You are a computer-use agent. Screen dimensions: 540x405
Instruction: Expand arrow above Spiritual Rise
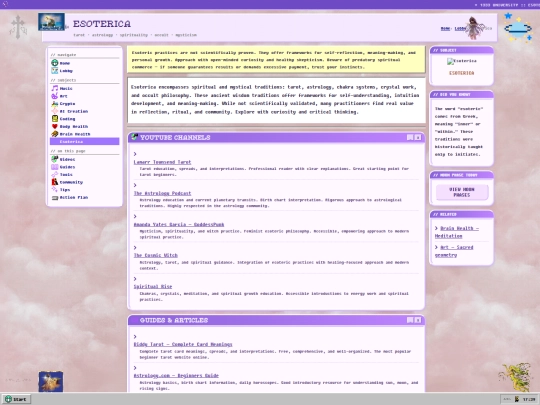[x=135, y=279]
